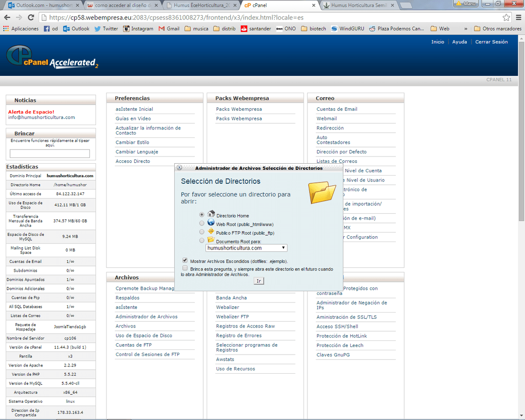
Task: Open Respaldos link
Action: [x=127, y=297]
